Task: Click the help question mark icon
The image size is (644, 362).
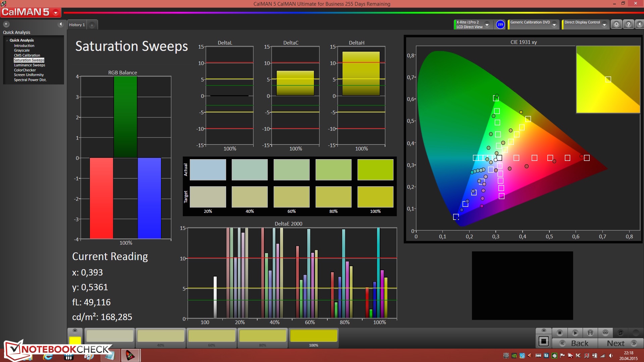Action: pos(629,24)
